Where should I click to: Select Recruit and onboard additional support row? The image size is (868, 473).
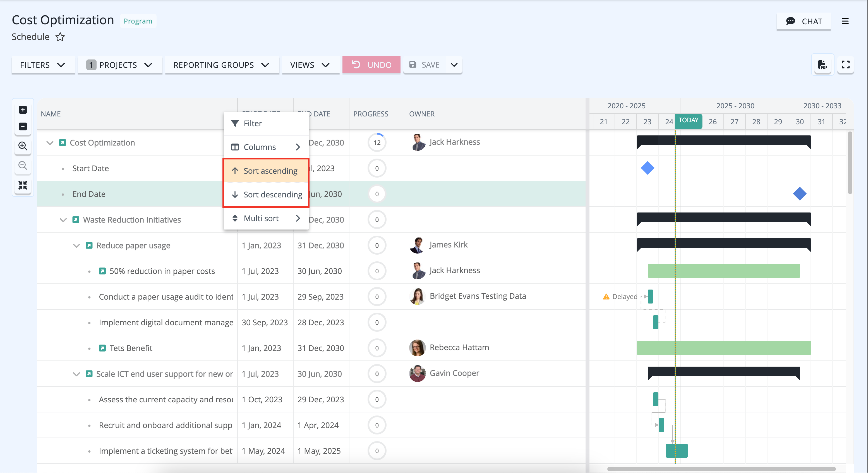[x=311, y=425]
